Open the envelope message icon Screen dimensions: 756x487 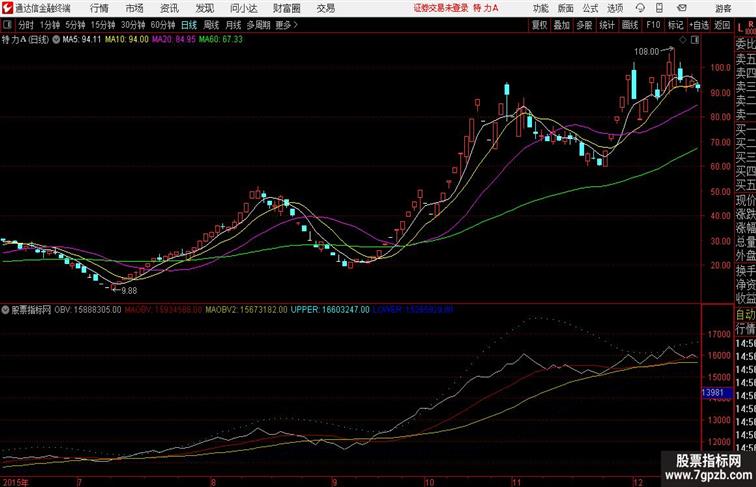coord(682,8)
